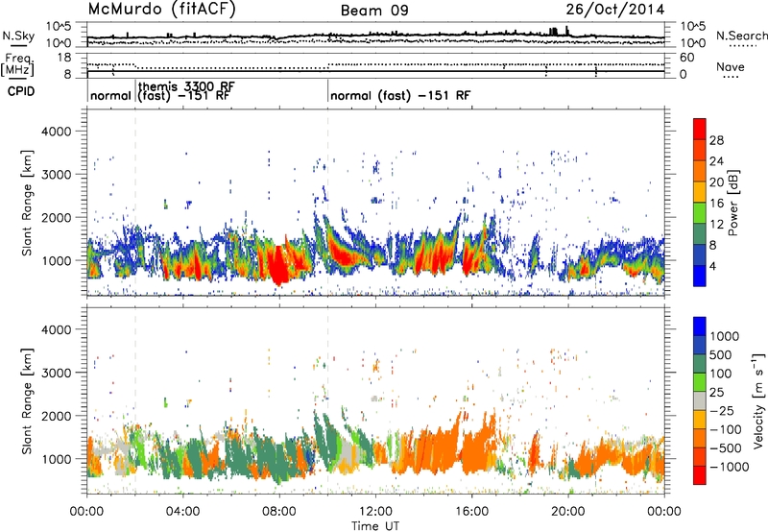Screen dimensions: 768x532
Task: Click the Beam 09 heading
Action: coord(374,11)
